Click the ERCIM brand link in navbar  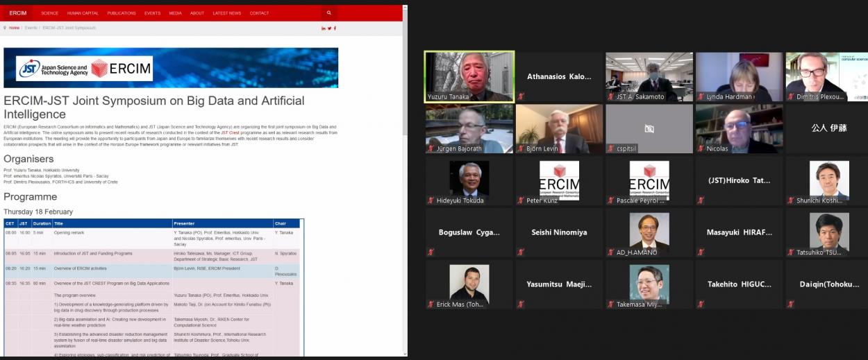(18, 13)
